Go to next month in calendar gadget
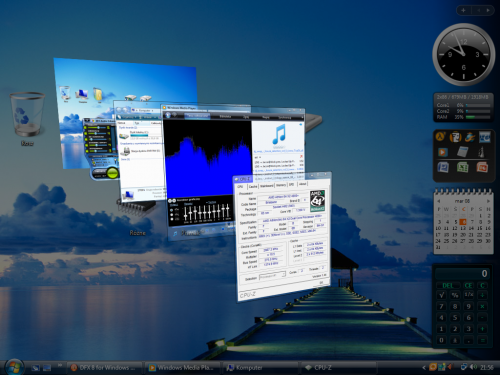Screen dimensions: 500x375 pyautogui.click(x=488, y=201)
